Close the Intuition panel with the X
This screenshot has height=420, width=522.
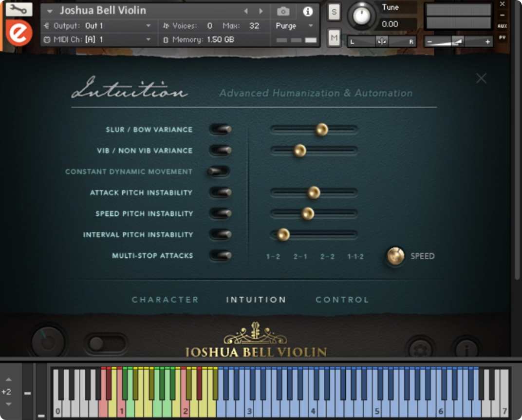coord(481,78)
